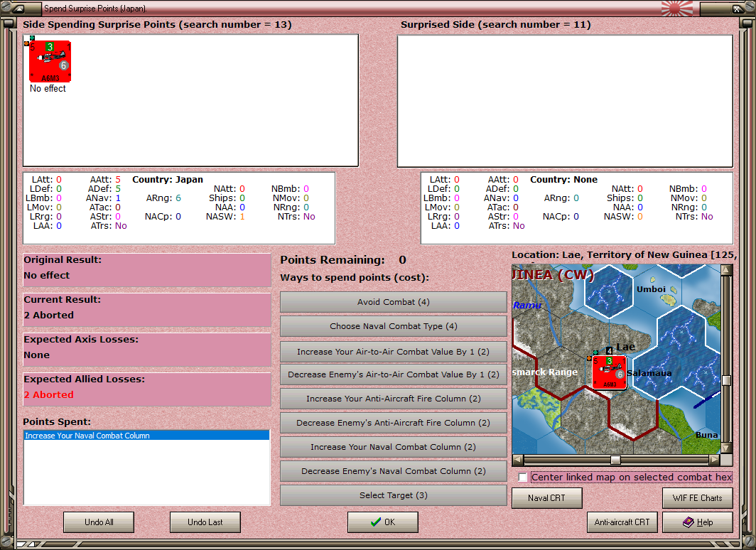756x550 pixels.
Task: Open the Anti-aircraft CRT chart
Action: 622,522
